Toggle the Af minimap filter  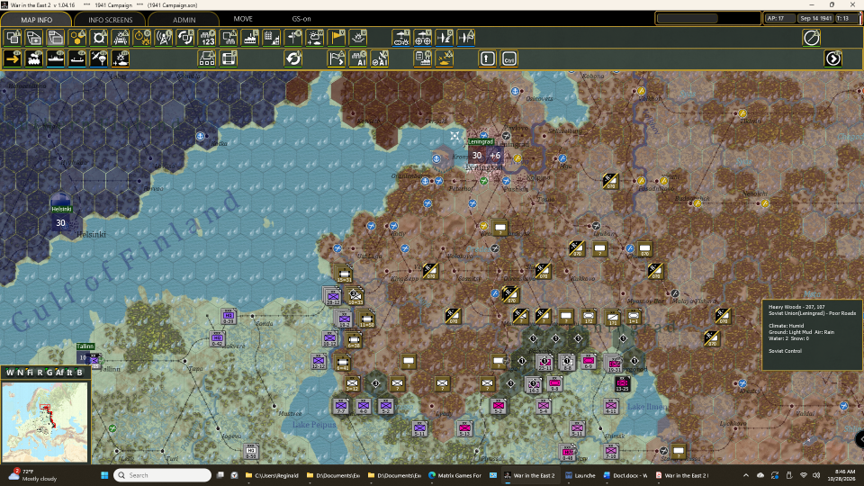point(59,372)
